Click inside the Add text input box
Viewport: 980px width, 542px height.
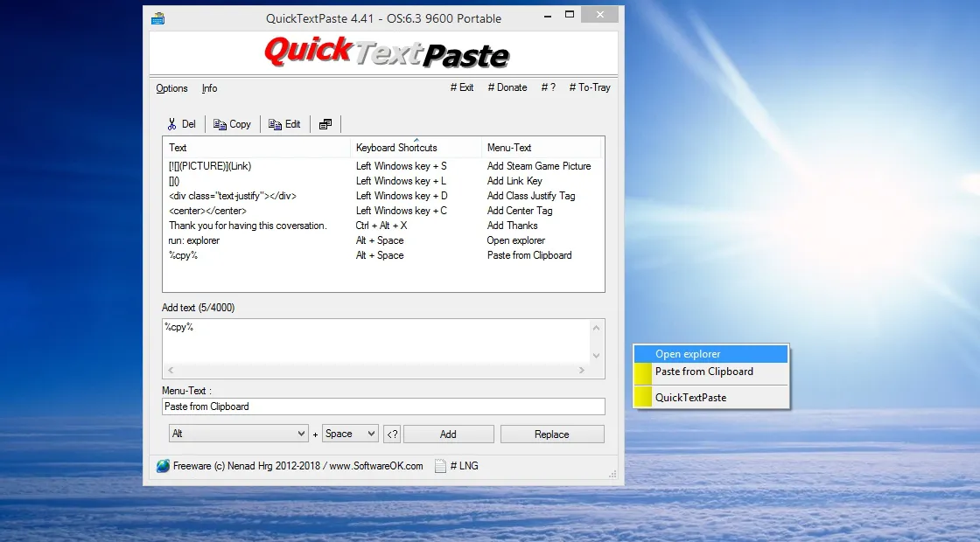coord(376,342)
